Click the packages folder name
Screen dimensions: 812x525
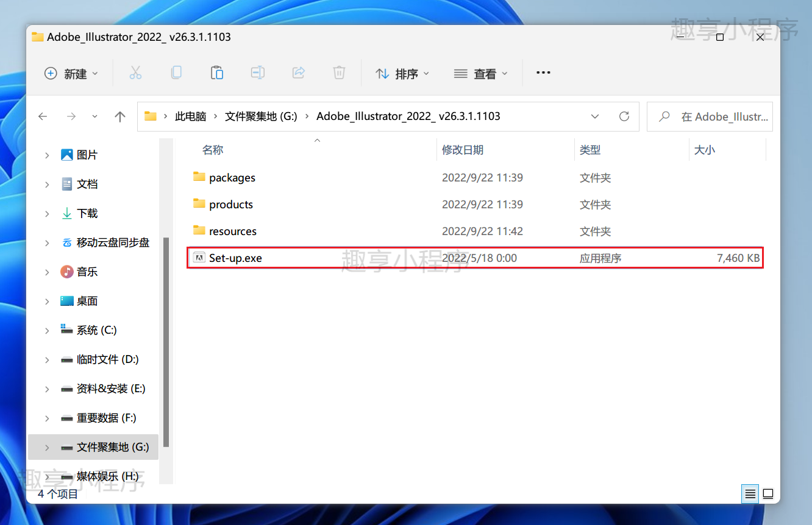point(232,178)
